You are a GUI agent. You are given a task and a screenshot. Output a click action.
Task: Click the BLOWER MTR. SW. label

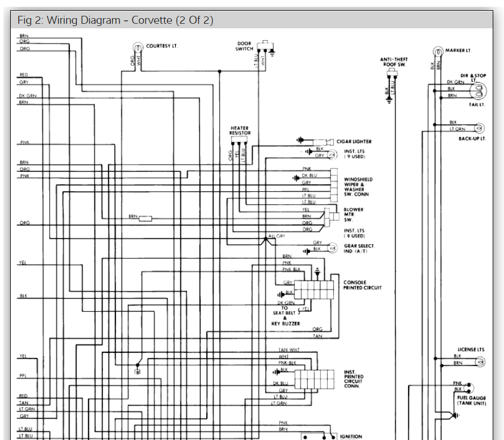click(353, 214)
